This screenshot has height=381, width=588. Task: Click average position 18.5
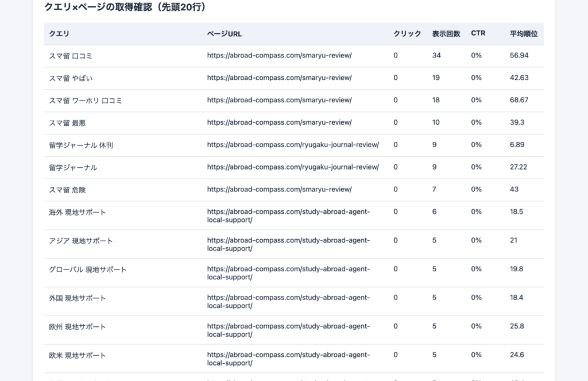[516, 211]
